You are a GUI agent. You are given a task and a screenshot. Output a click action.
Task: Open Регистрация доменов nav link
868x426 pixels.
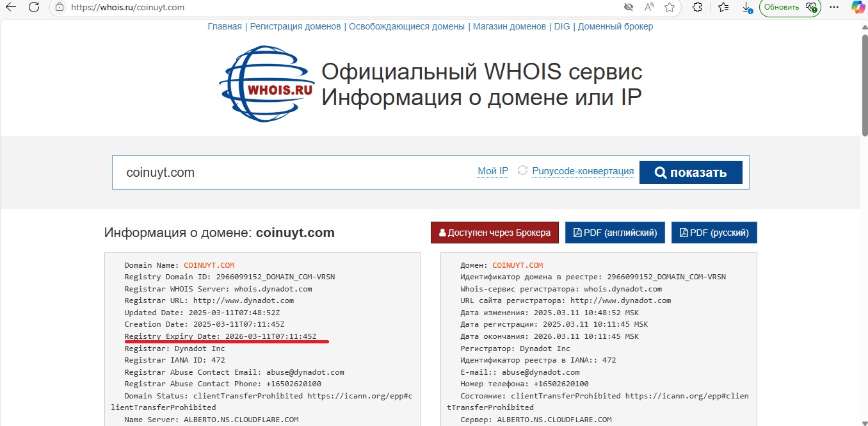tap(295, 26)
